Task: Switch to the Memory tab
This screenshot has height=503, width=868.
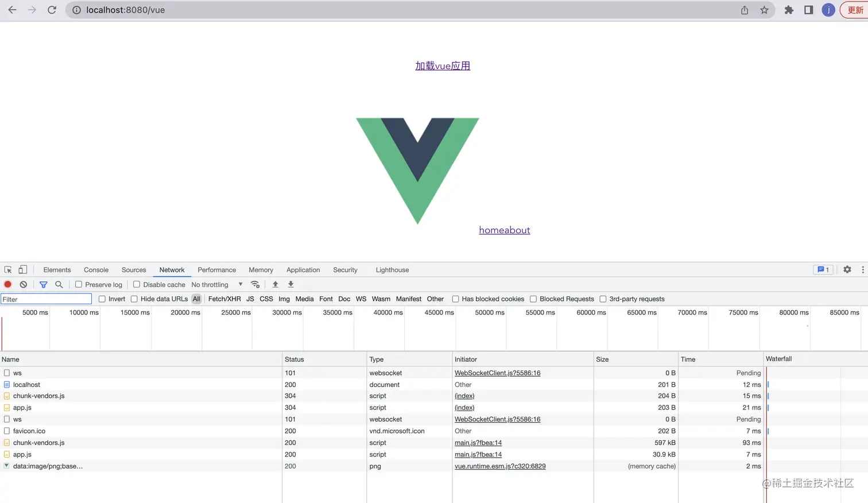Action: 261,269
